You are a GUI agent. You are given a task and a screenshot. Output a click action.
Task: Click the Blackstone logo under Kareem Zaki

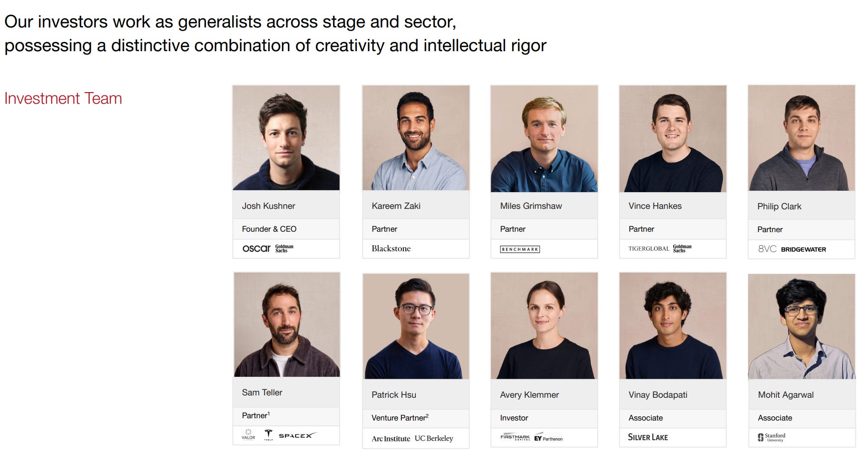coord(391,248)
